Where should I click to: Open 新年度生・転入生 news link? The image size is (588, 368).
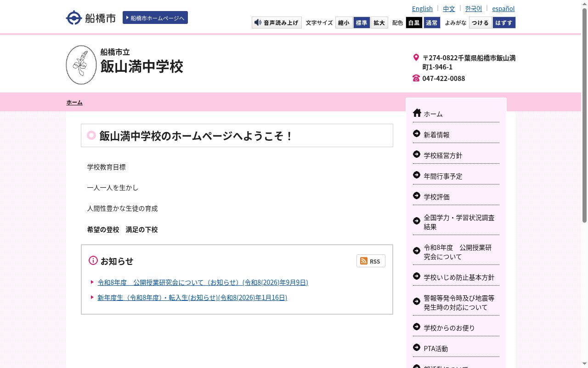[192, 298]
